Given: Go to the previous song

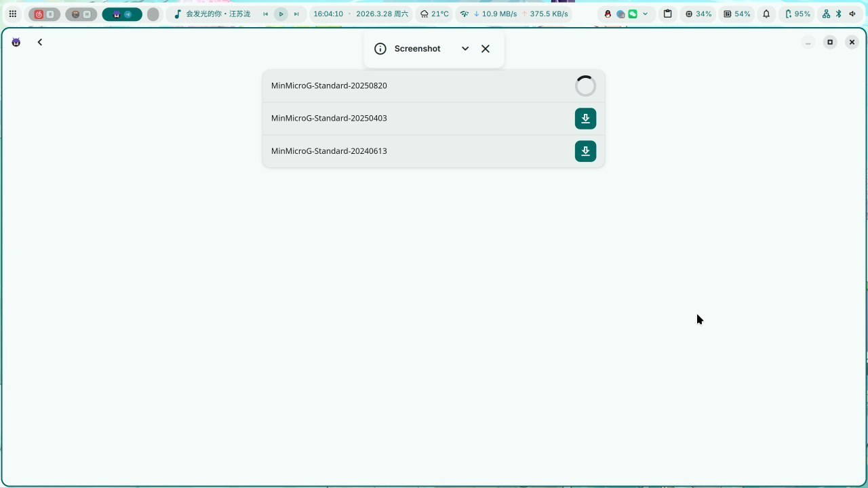Looking at the screenshot, I should coord(266,14).
